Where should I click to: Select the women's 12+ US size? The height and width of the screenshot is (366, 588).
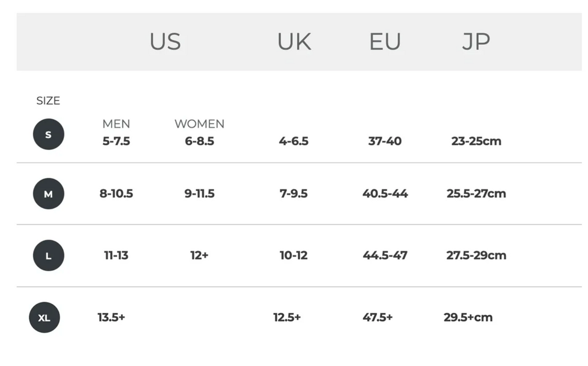(x=199, y=255)
